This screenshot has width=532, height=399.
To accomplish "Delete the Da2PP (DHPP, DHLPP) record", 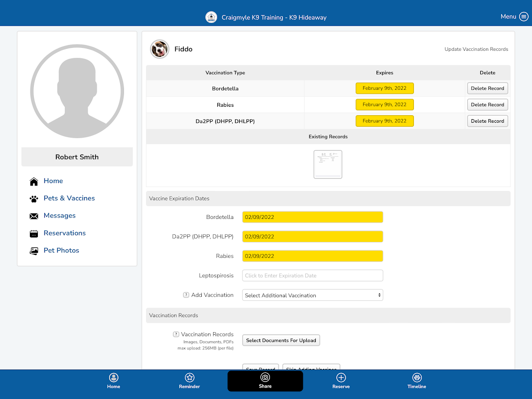I will (487, 121).
